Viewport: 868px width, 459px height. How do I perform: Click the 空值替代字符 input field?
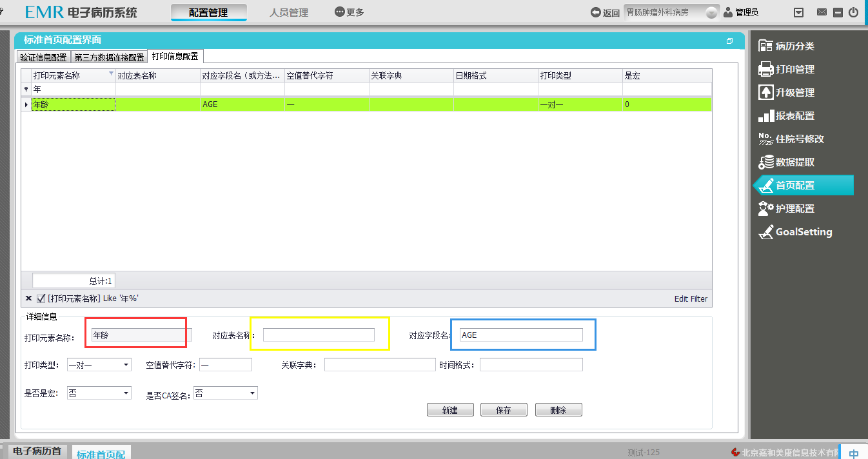226,365
